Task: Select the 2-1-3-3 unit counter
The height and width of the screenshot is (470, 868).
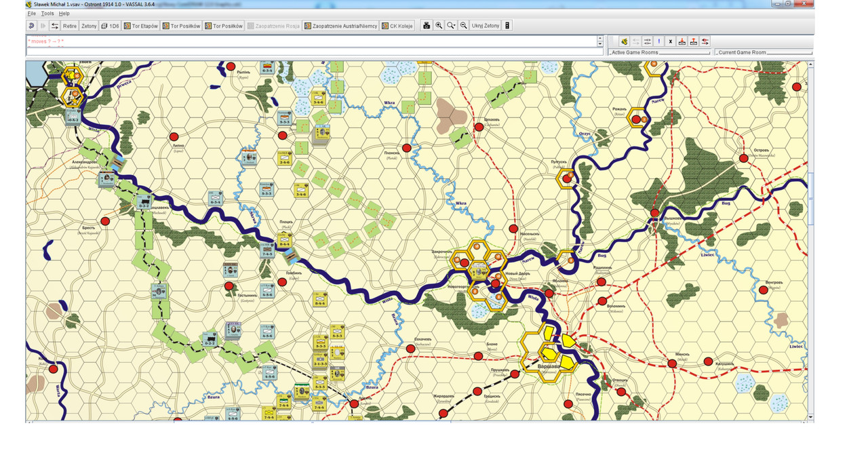Action: pos(321,359)
